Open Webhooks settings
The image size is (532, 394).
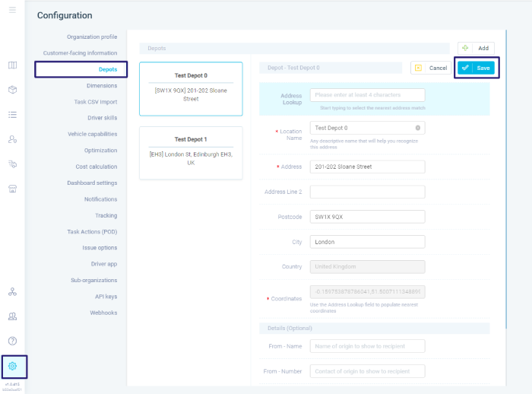click(x=103, y=313)
